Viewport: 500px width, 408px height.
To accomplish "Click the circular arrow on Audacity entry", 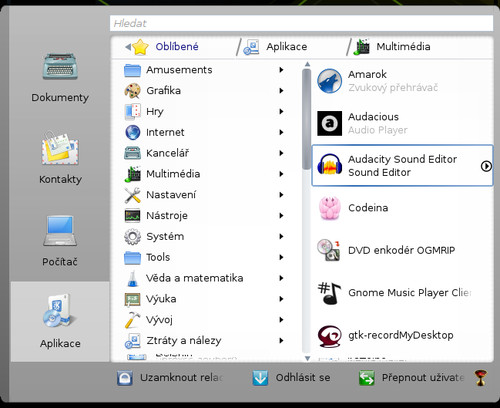I will 486,166.
